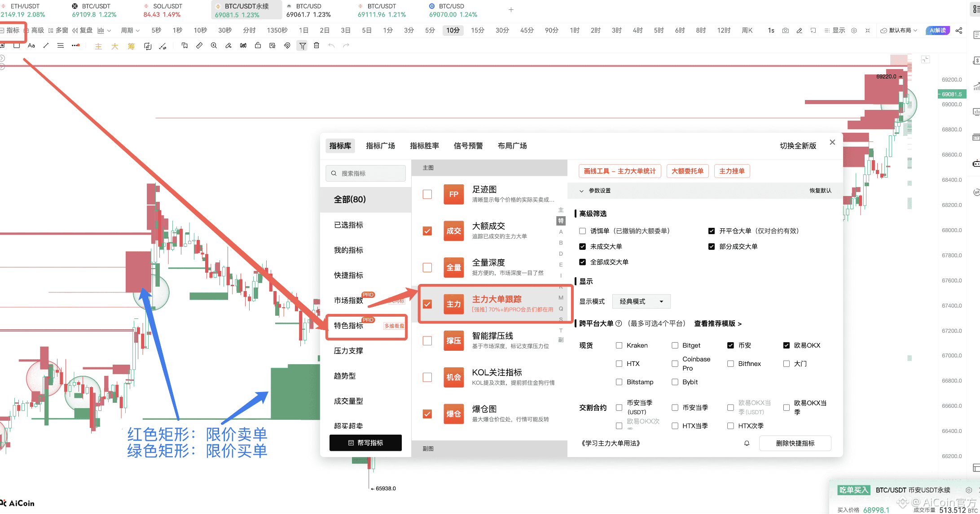
Task: Enable 诱饵单 checkbox
Action: tap(582, 231)
